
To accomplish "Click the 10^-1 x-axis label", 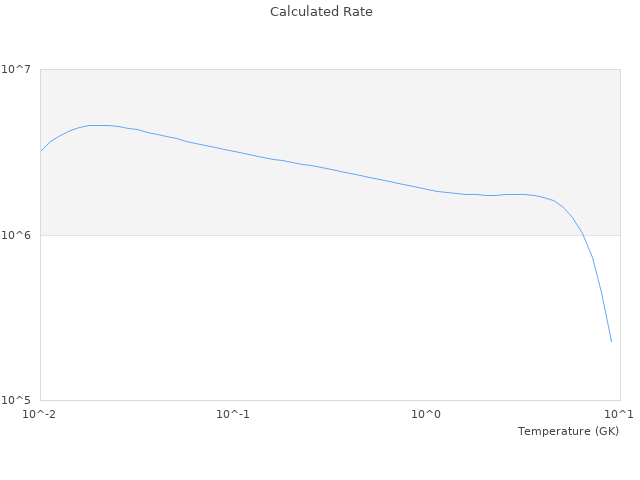I will [233, 415].
